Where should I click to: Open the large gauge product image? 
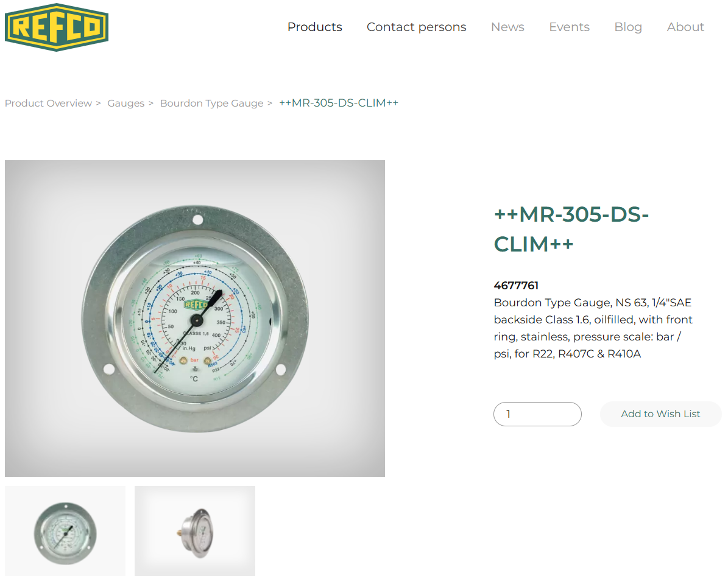pyautogui.click(x=195, y=319)
